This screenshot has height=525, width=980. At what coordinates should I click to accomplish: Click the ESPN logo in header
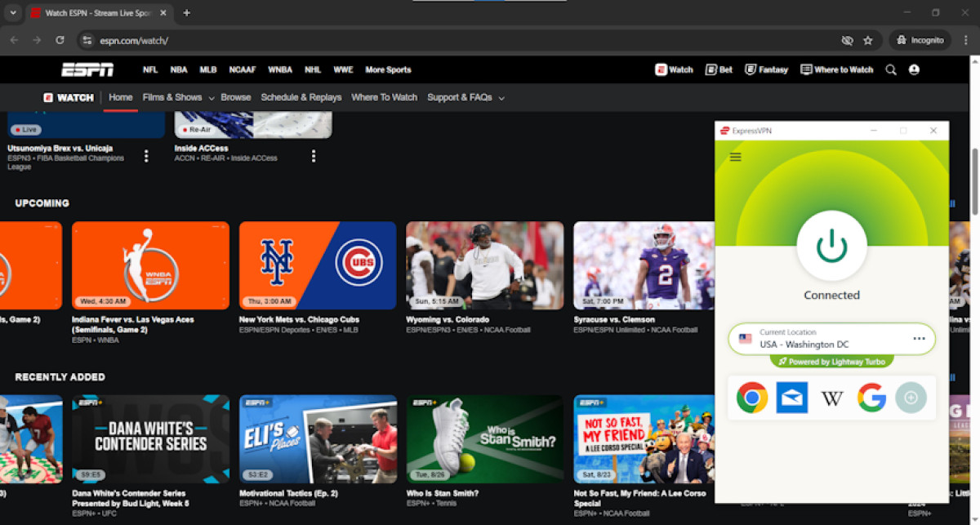coord(87,69)
